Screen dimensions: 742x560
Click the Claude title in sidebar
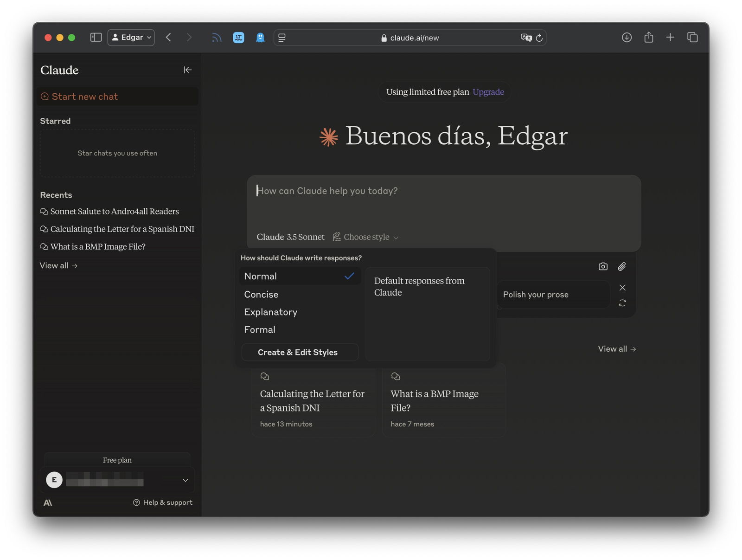coord(59,70)
